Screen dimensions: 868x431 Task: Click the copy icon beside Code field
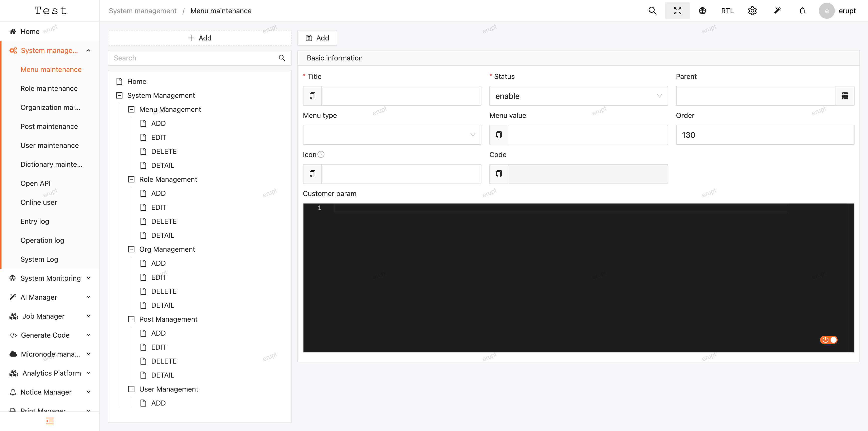tap(499, 174)
